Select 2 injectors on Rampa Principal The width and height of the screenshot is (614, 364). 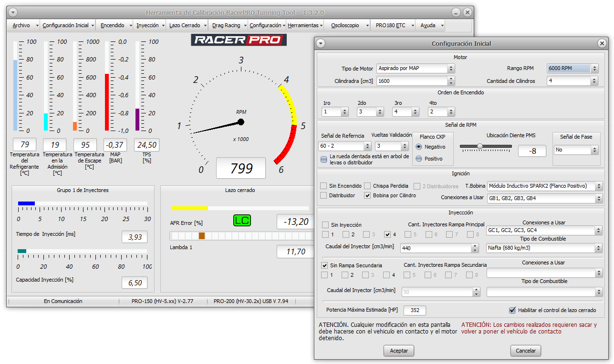(346, 234)
